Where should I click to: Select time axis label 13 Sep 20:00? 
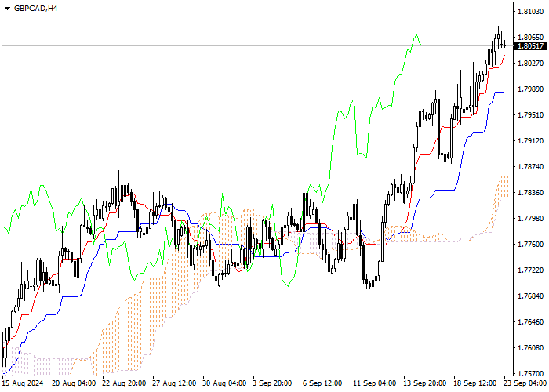coord(425,383)
